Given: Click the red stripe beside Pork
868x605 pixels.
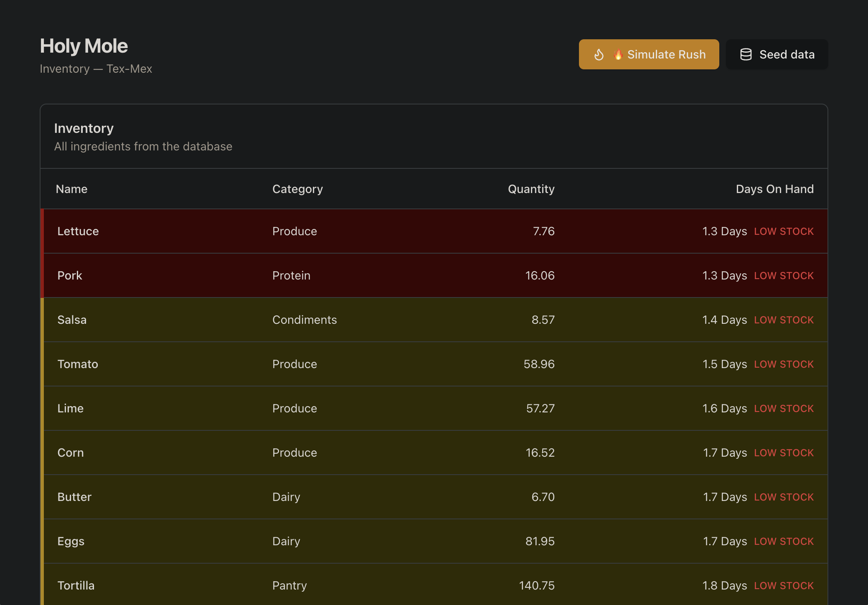Looking at the screenshot, I should coord(42,276).
